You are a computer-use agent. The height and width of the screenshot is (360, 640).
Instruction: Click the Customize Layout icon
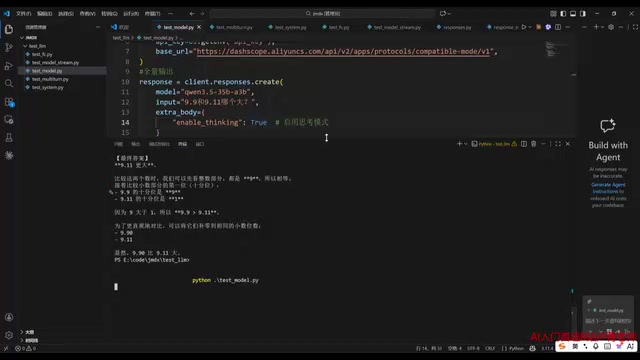click(x=553, y=13)
